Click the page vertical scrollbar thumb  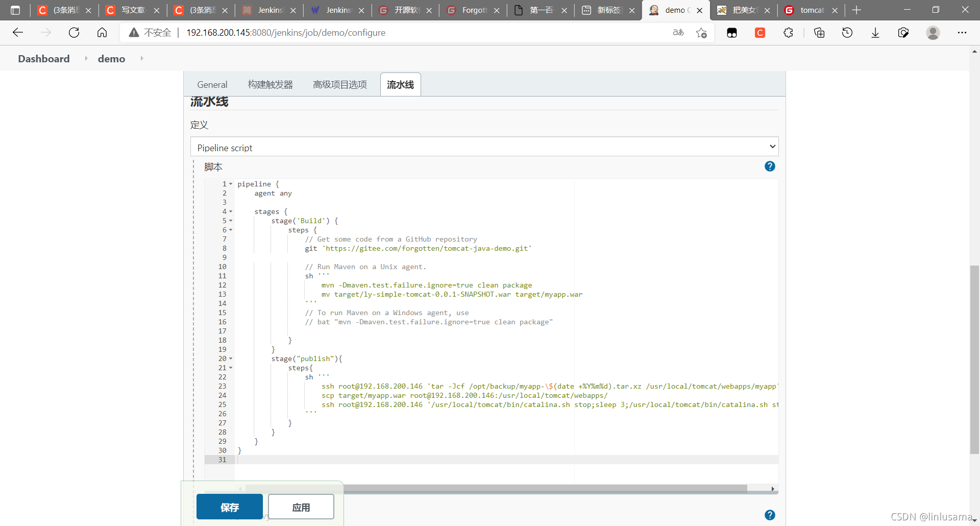pyautogui.click(x=974, y=360)
